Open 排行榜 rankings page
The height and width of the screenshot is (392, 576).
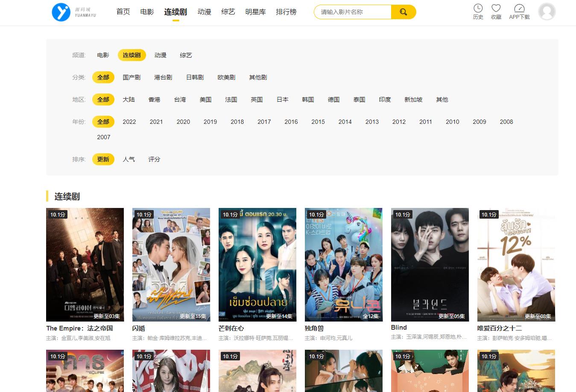pos(286,12)
